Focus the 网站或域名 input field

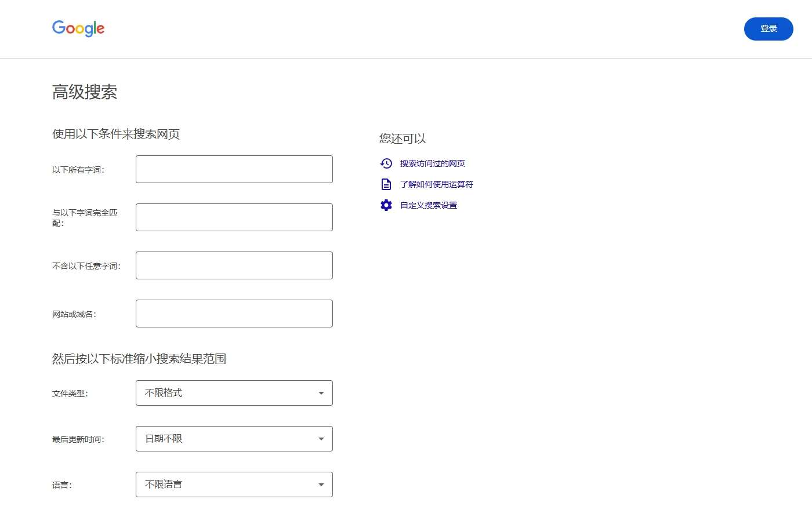click(x=234, y=314)
